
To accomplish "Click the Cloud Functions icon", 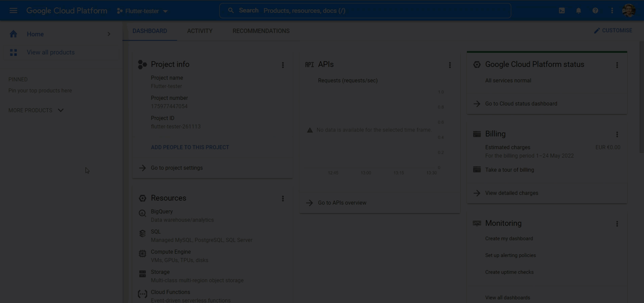I will [142, 294].
